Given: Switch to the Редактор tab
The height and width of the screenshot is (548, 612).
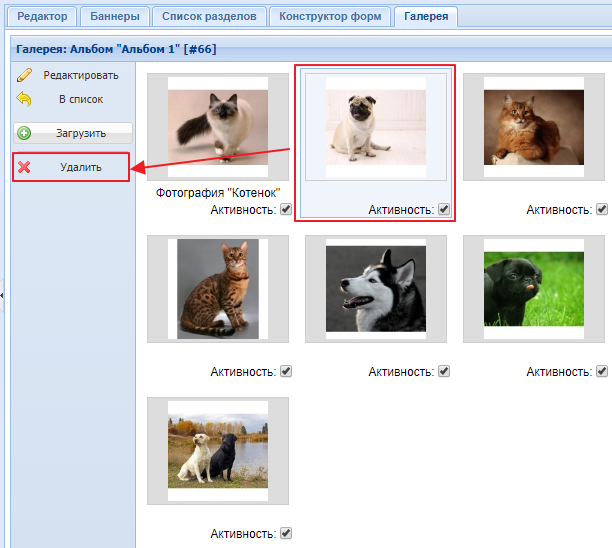Looking at the screenshot, I should point(41,17).
